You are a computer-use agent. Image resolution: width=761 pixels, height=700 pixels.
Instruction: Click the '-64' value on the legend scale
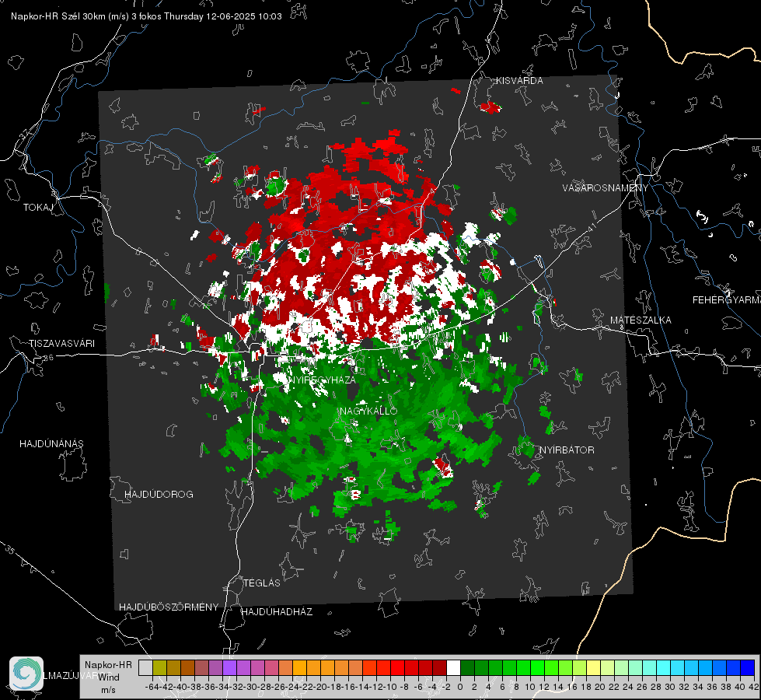(x=152, y=687)
